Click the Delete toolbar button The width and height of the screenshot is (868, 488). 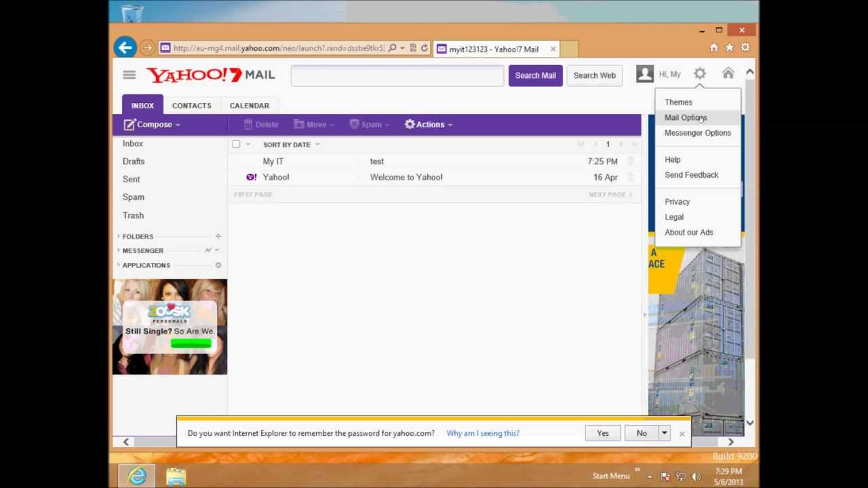261,125
